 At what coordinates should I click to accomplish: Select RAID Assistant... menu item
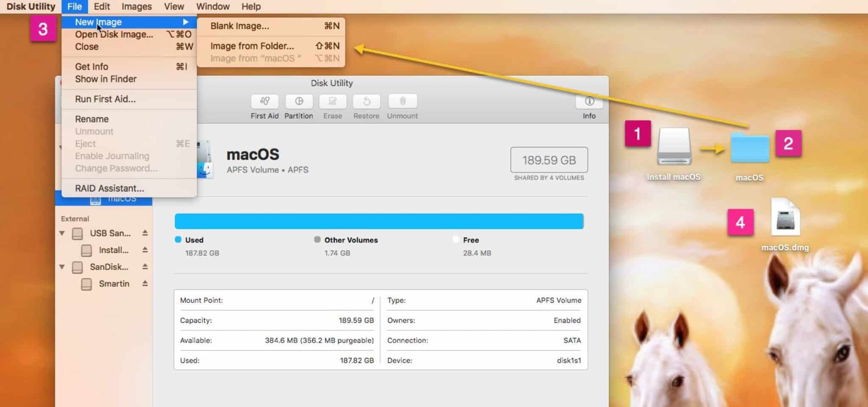tap(129, 188)
